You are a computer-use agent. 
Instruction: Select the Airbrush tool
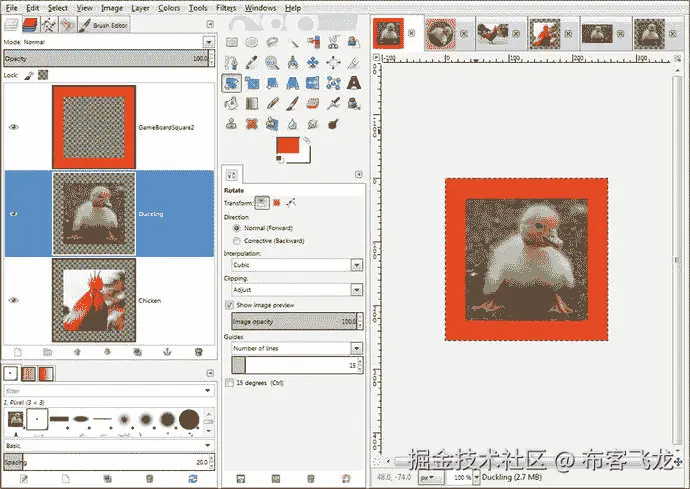pos(334,104)
